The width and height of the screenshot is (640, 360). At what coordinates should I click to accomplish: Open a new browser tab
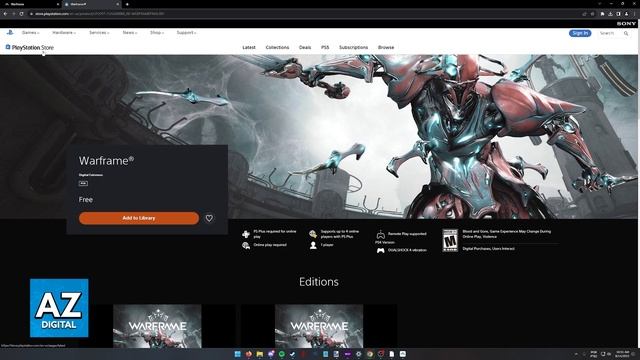pyautogui.click(x=127, y=4)
